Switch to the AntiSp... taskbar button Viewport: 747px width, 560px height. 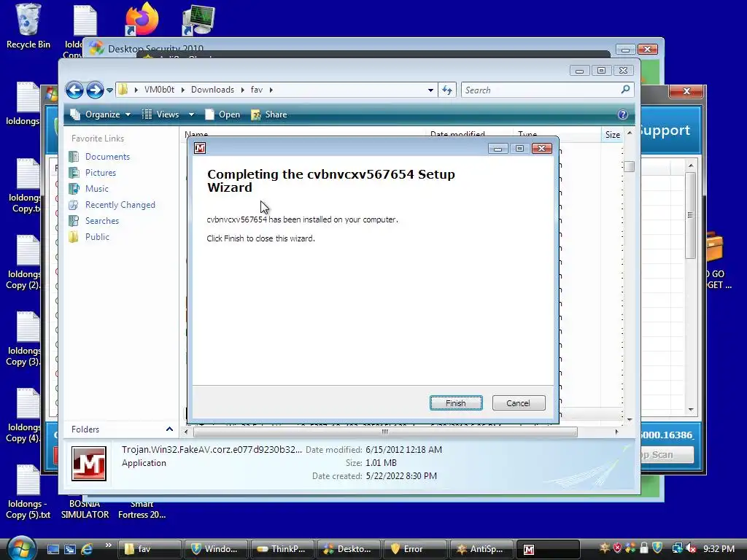(x=481, y=549)
